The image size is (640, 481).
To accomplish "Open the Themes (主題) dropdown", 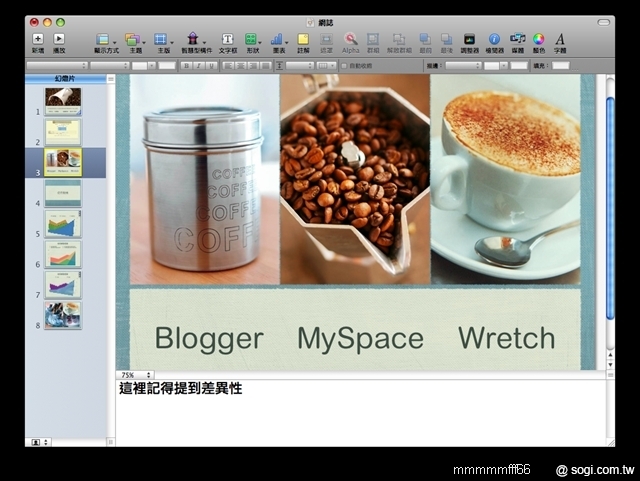I will coord(133,40).
